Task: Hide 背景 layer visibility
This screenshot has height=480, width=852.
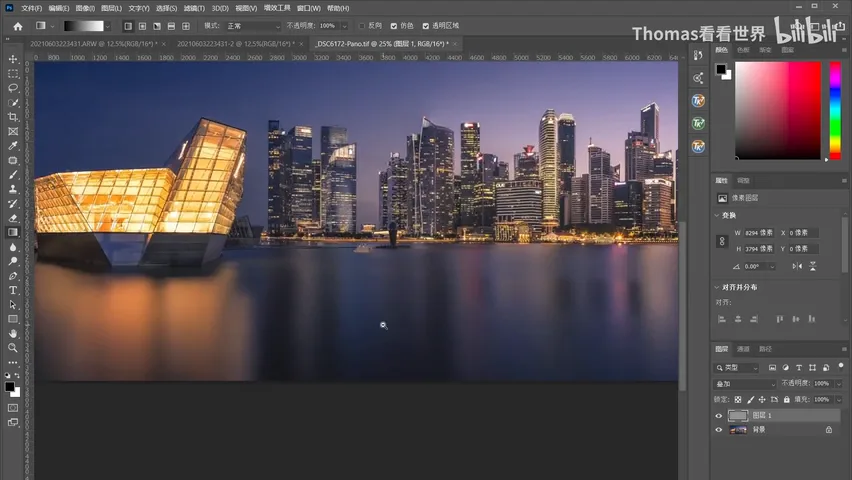Action: pyautogui.click(x=719, y=430)
